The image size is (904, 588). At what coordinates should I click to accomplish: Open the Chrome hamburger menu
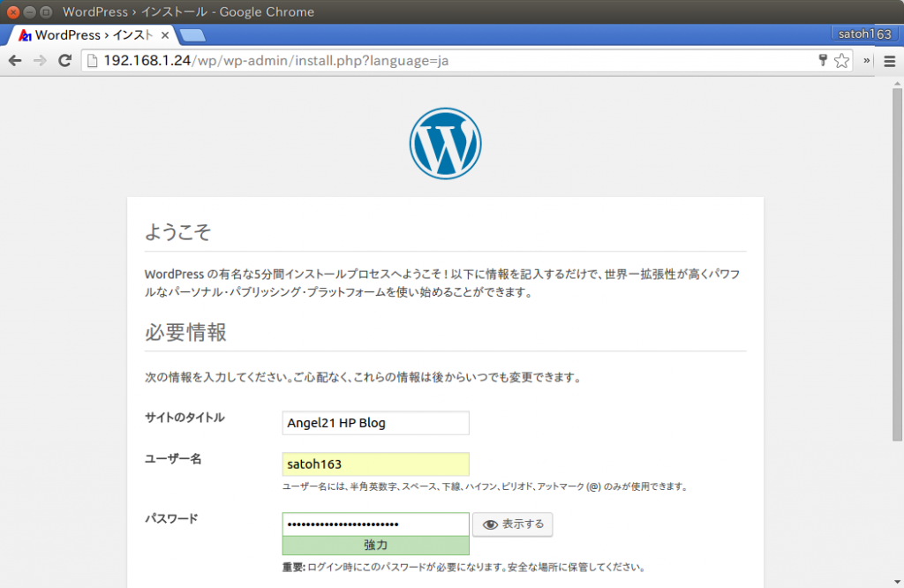pyautogui.click(x=890, y=61)
